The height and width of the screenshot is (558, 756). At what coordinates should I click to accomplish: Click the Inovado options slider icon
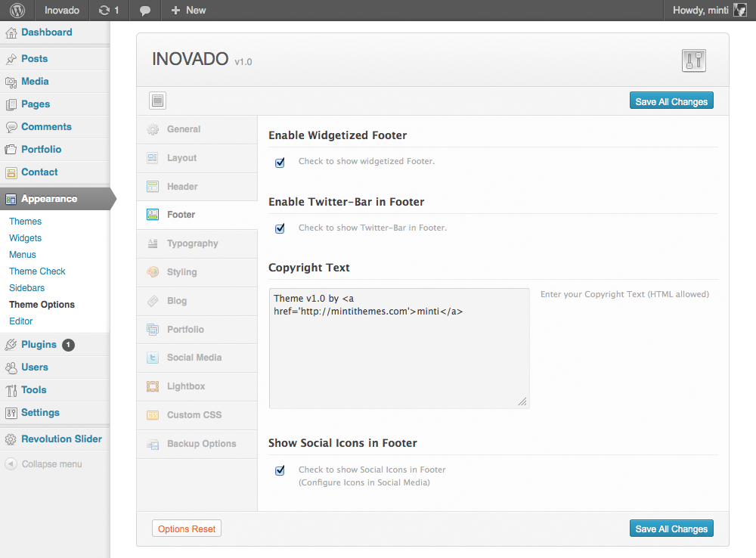tap(693, 60)
